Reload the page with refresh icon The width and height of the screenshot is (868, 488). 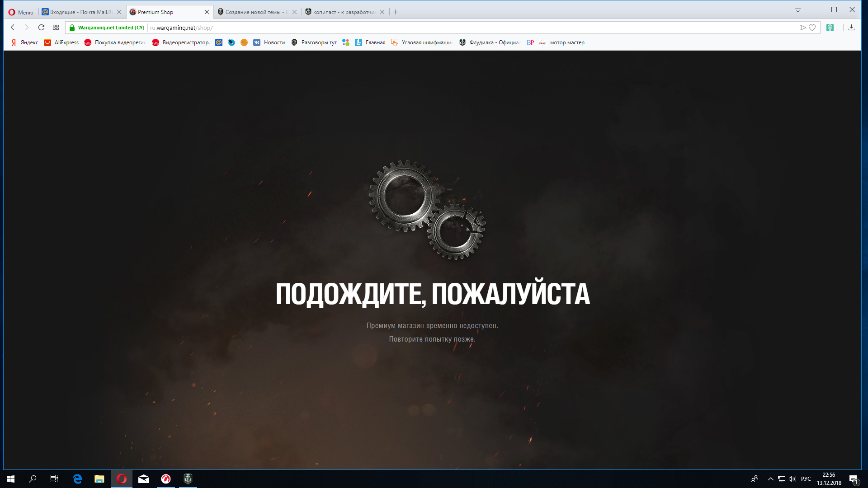click(41, 28)
